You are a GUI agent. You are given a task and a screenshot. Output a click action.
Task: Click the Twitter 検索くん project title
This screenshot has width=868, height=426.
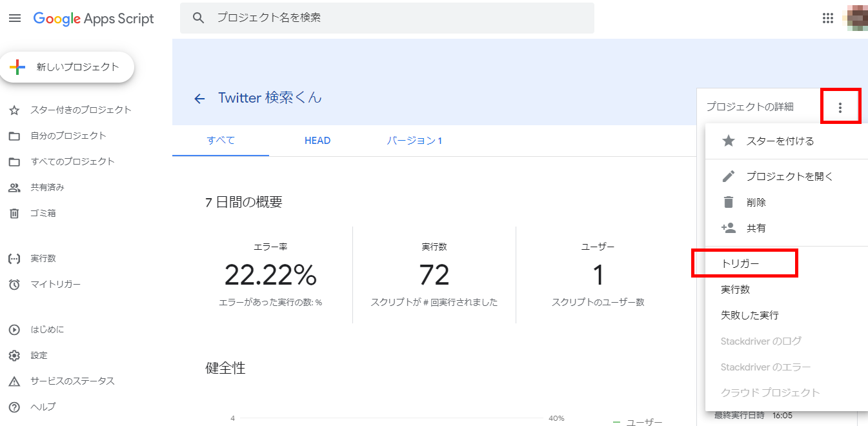point(270,98)
